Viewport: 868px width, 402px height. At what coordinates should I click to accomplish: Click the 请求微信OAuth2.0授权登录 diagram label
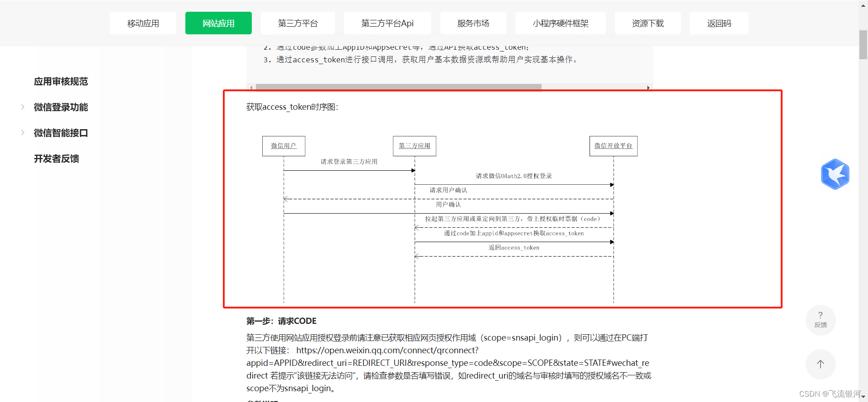click(x=514, y=176)
